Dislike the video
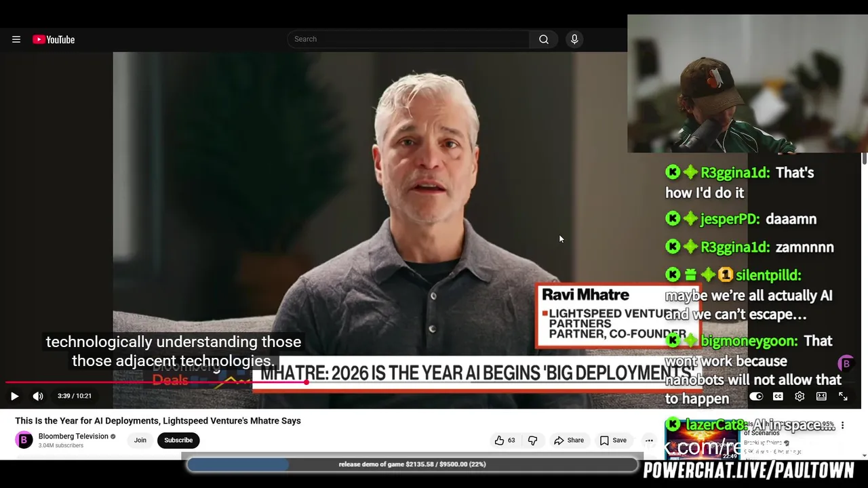Image resolution: width=868 pixels, height=488 pixels. click(532, 441)
